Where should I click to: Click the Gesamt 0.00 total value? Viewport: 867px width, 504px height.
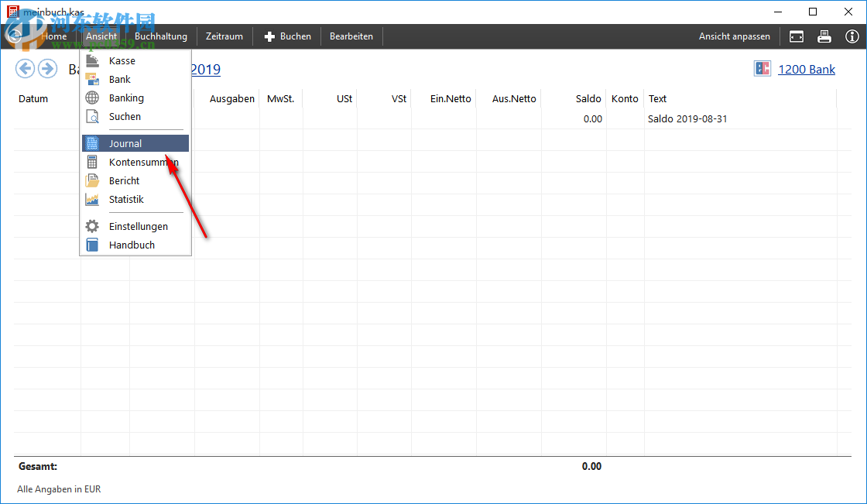coord(591,466)
